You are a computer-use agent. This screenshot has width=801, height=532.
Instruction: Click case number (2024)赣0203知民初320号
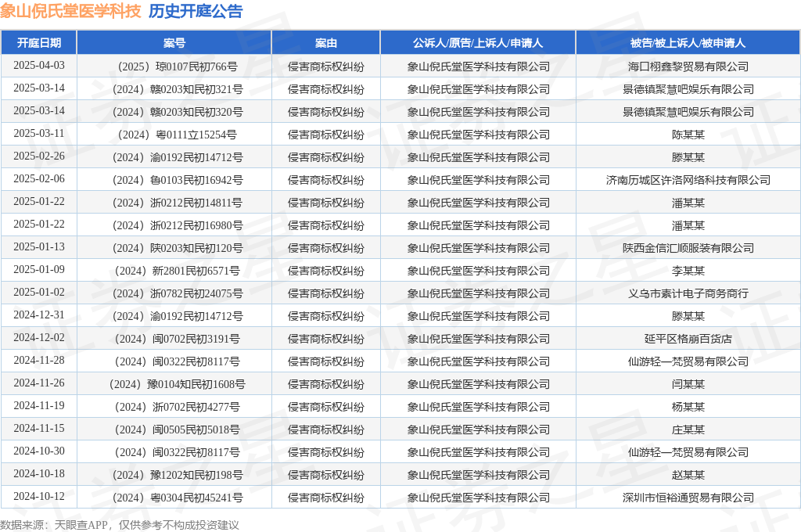178,112
